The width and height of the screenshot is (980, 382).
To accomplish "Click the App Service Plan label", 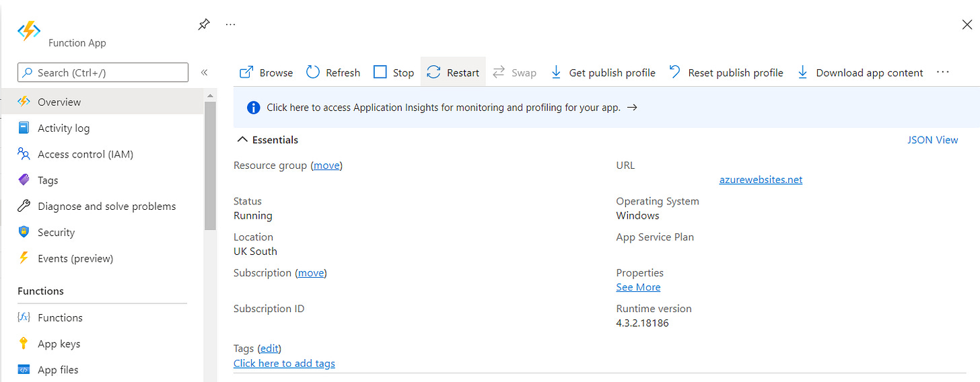I will click(x=655, y=237).
